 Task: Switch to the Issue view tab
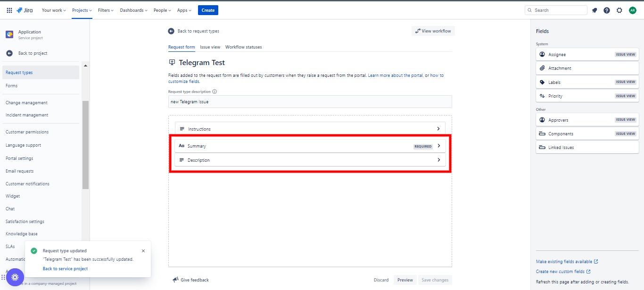click(x=210, y=47)
